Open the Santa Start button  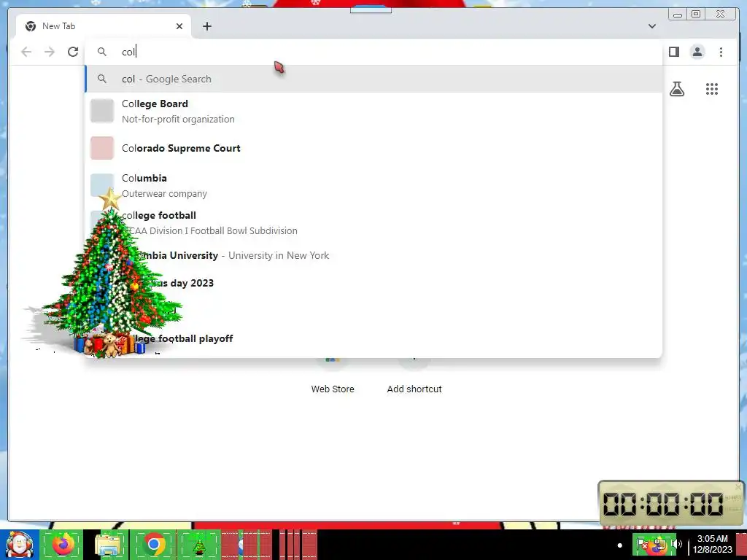coord(19,545)
